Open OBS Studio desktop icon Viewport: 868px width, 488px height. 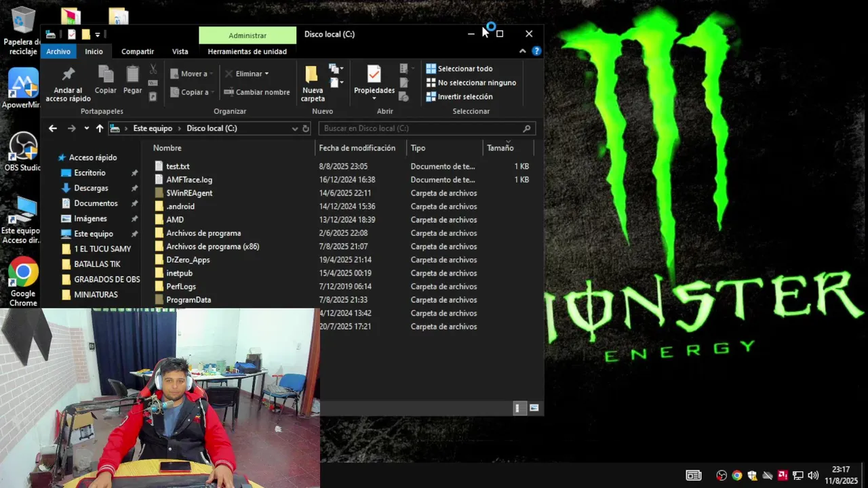(23, 152)
